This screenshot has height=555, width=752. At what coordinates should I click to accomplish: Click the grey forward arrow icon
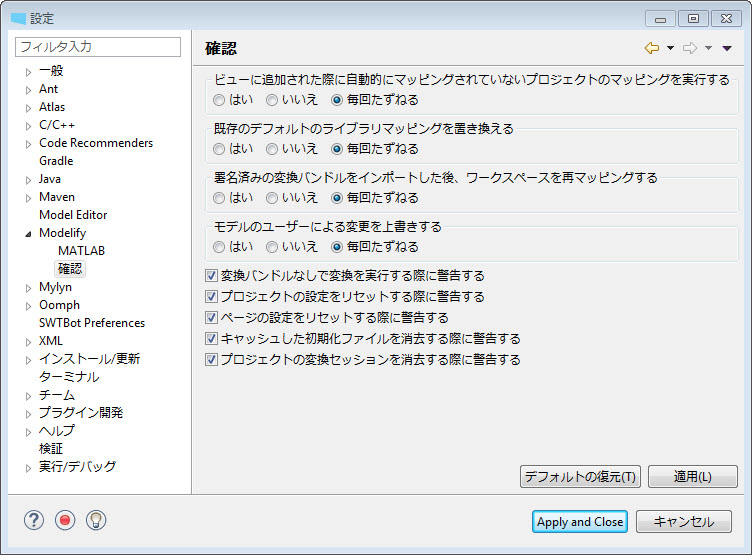coord(690,48)
